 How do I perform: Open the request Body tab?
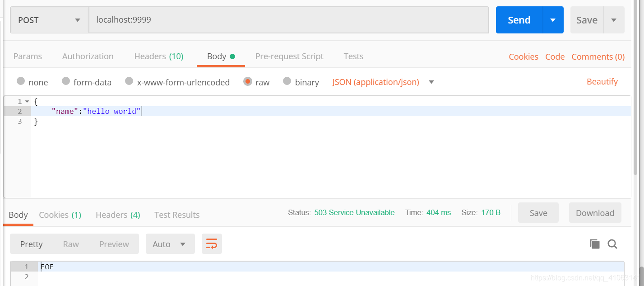pyautogui.click(x=221, y=56)
